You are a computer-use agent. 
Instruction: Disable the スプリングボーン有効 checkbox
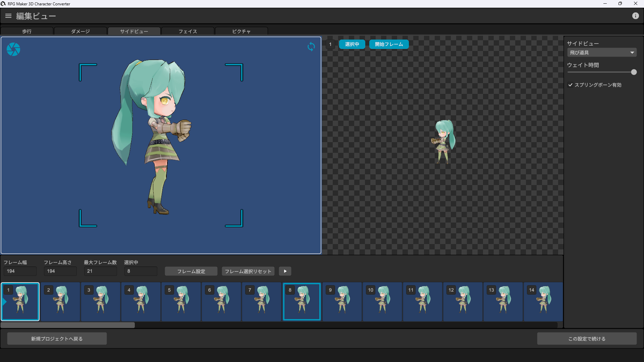[571, 85]
